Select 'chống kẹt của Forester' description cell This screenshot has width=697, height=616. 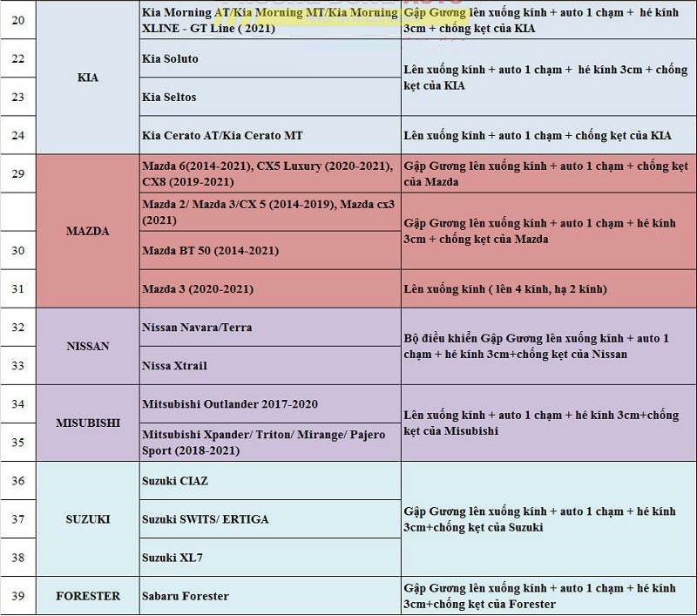click(x=549, y=596)
